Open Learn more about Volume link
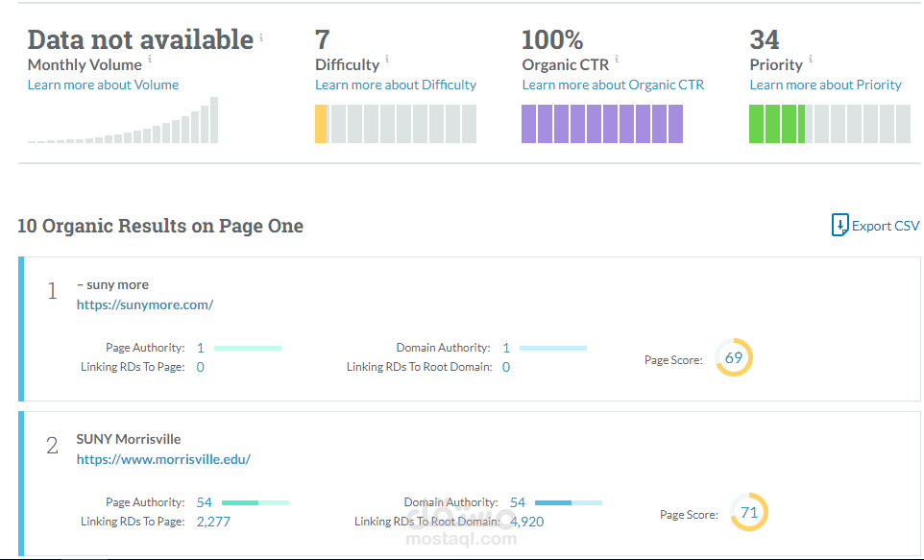Image resolution: width=924 pixels, height=560 pixels. coord(103,85)
